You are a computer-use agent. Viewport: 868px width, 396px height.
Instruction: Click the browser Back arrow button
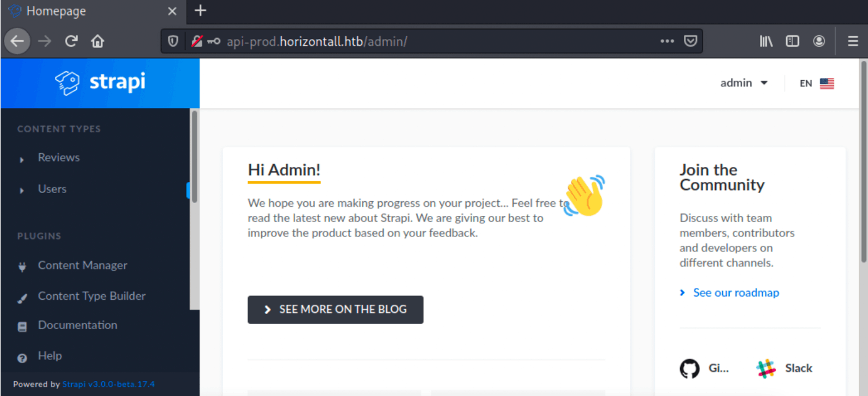click(x=17, y=42)
